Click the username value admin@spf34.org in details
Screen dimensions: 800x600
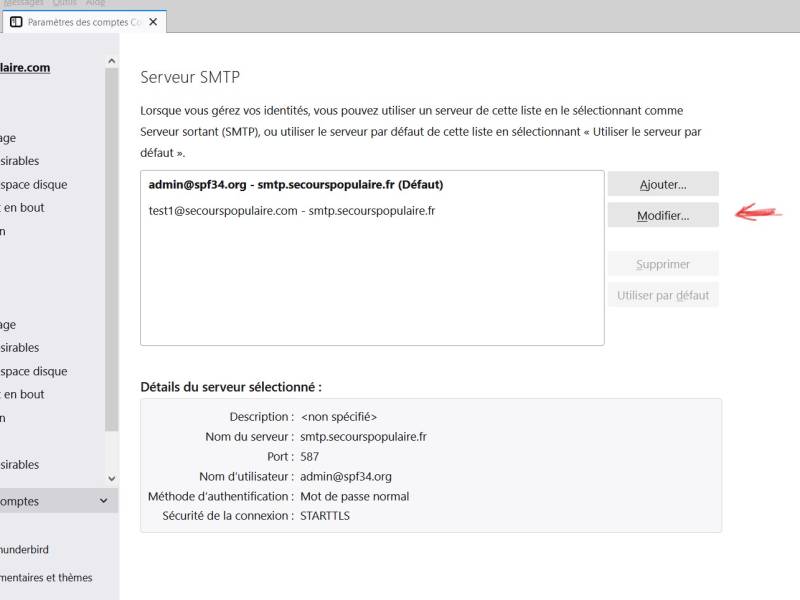(x=346, y=477)
